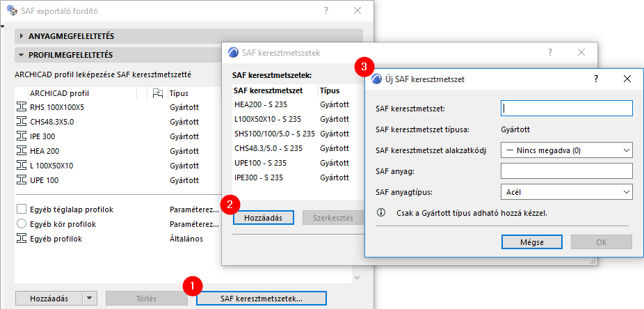Click the Egyéb profilok profile icon
The width and height of the screenshot is (644, 309).
(x=20, y=239)
